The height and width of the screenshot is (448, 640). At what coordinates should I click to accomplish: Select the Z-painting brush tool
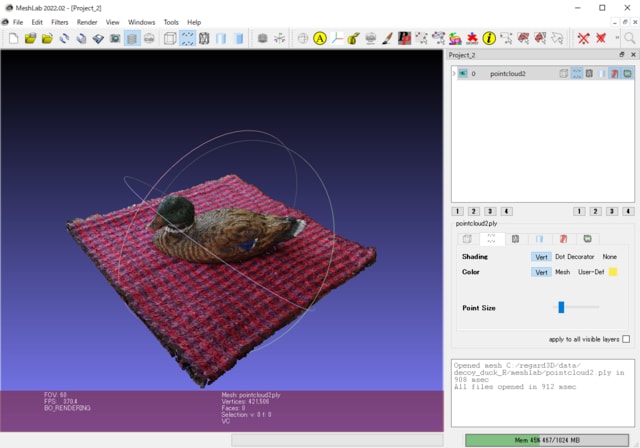click(387, 38)
